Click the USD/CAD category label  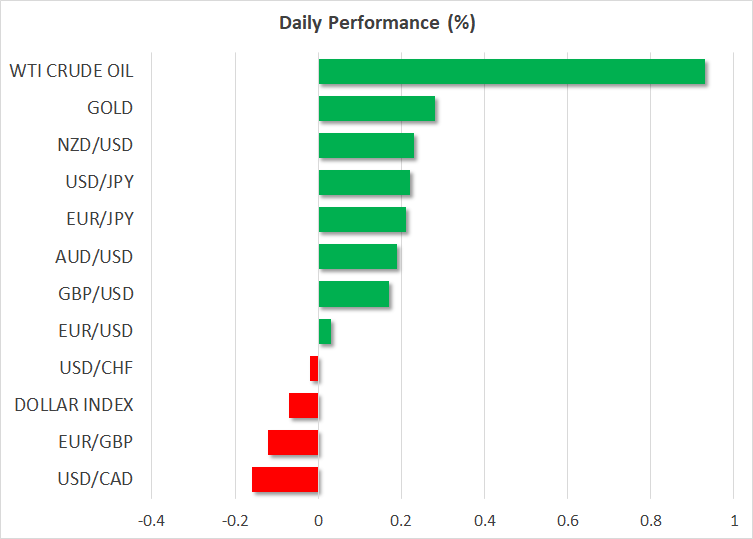pos(96,479)
